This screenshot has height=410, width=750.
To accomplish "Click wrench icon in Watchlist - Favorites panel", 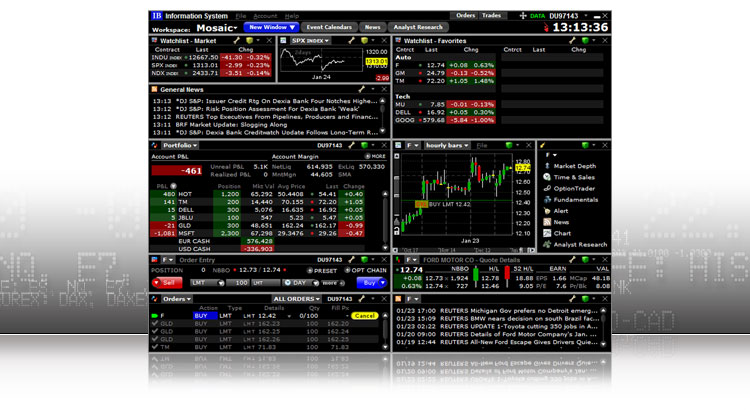I will (x=572, y=41).
